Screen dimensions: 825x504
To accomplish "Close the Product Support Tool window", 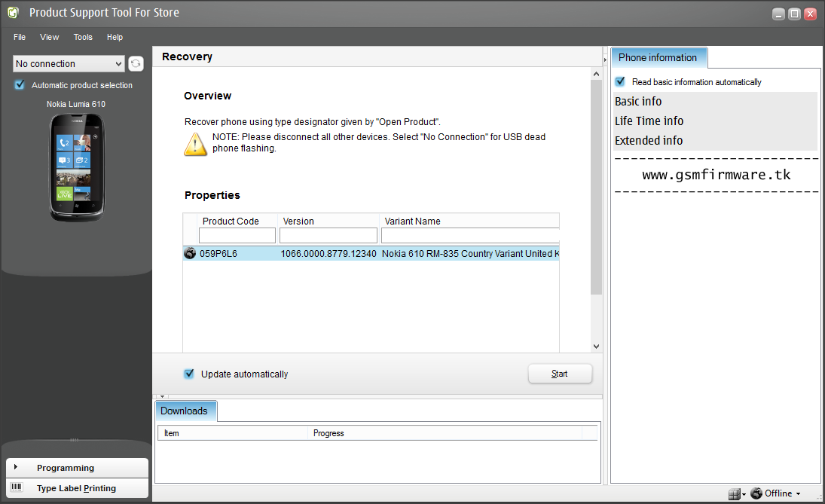I will (x=810, y=14).
